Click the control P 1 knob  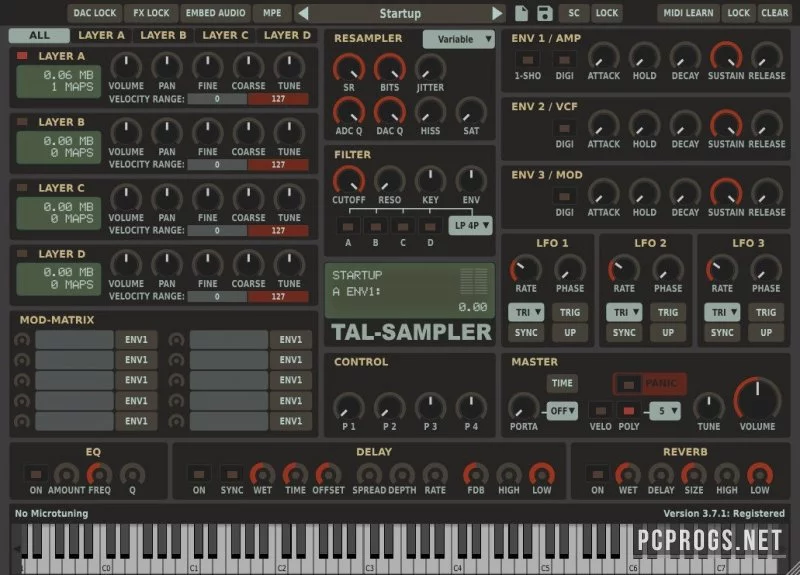pyautogui.click(x=349, y=407)
